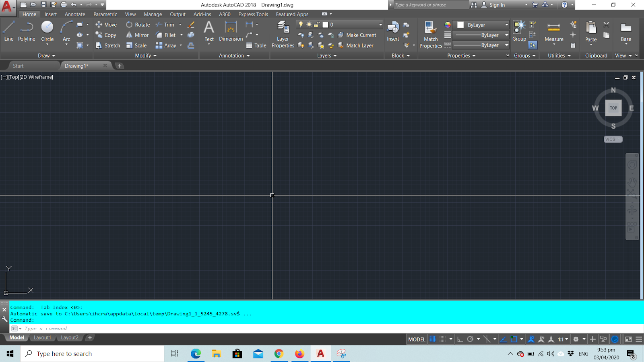The width and height of the screenshot is (644, 362).
Task: Open the Insert block tool
Action: click(x=393, y=31)
